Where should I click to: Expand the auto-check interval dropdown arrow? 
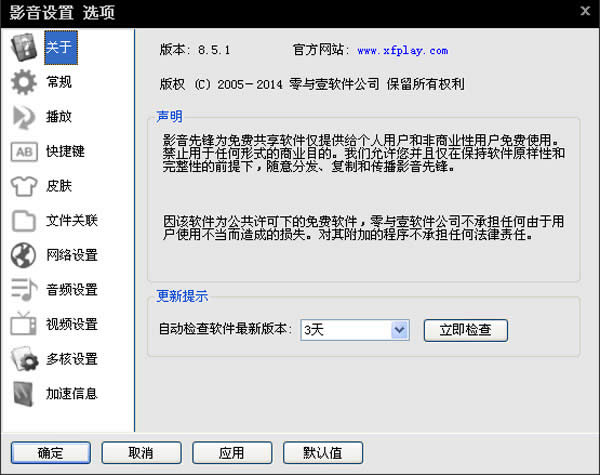(x=400, y=330)
